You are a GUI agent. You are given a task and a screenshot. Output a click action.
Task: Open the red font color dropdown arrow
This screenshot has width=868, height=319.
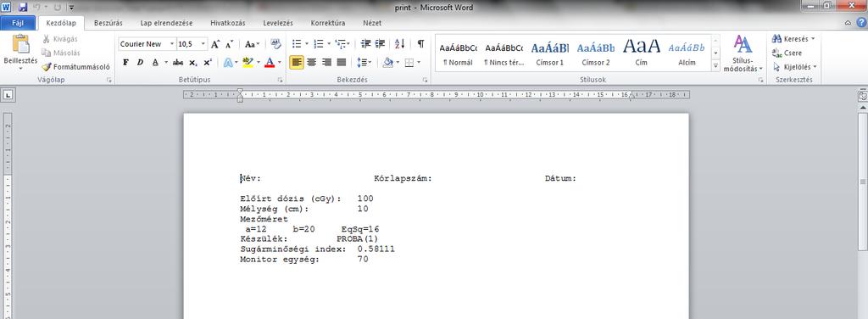pyautogui.click(x=280, y=63)
